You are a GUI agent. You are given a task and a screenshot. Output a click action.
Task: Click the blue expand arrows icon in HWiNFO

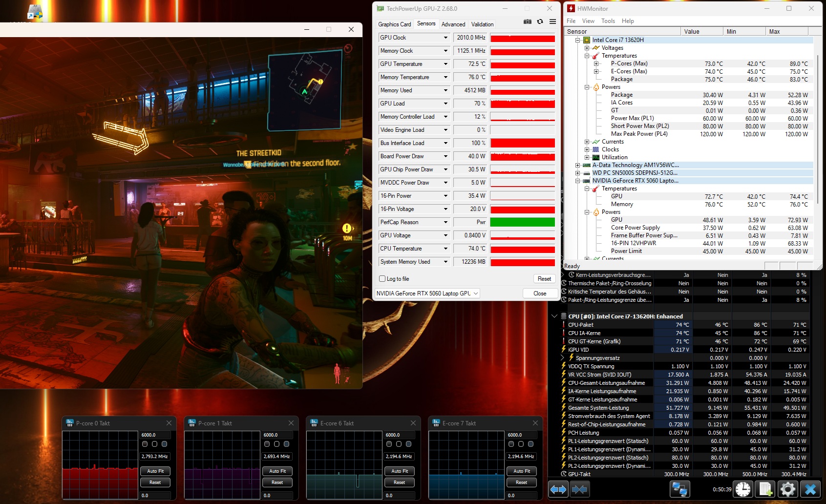558,489
